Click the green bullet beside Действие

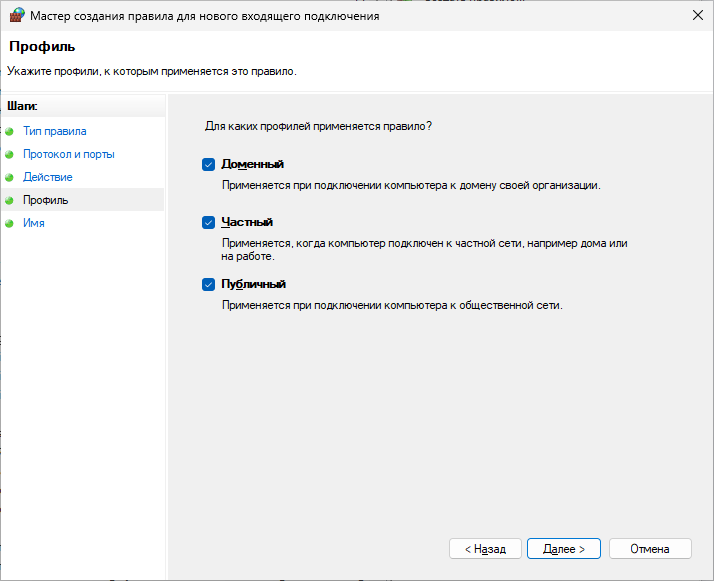[10, 178]
